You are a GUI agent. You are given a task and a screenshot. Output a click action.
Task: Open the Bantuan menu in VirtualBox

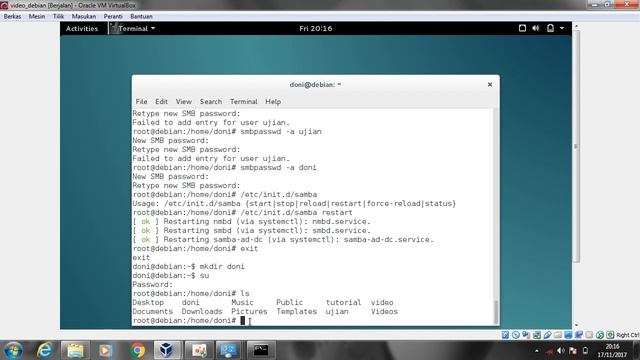141,16
